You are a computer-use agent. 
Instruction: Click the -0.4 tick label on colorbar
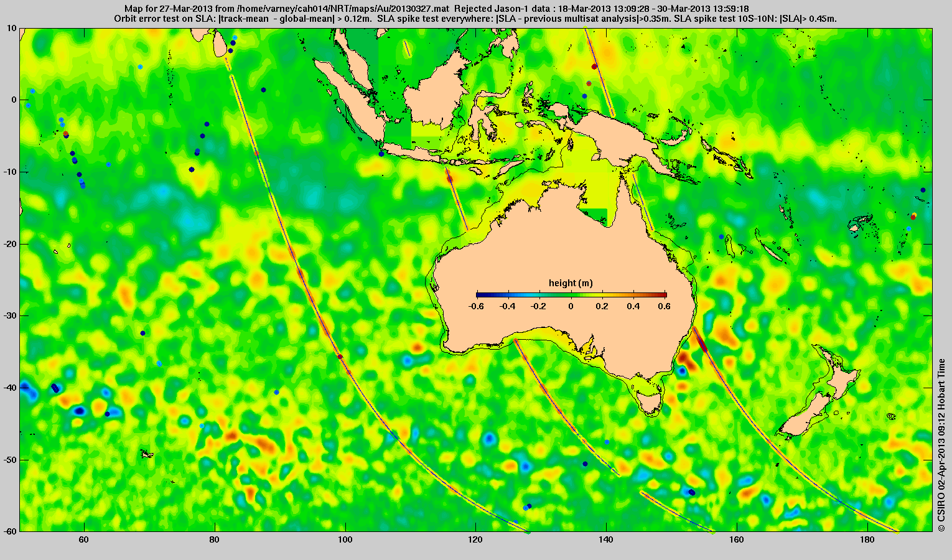[508, 306]
